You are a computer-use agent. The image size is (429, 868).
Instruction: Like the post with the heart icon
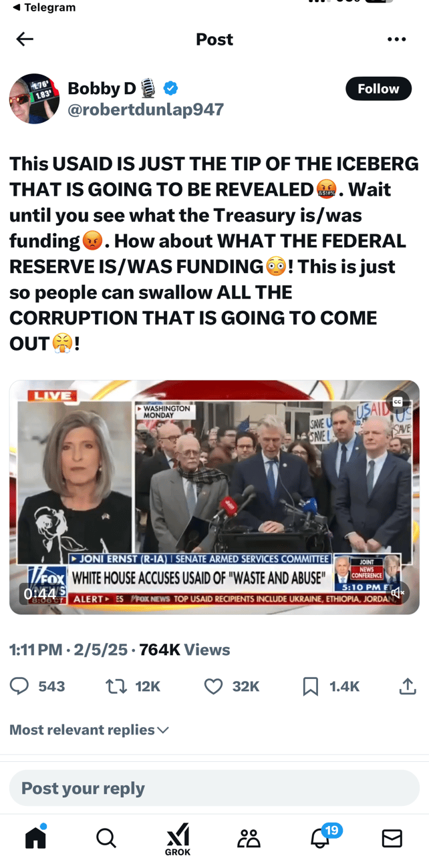pyautogui.click(x=213, y=686)
